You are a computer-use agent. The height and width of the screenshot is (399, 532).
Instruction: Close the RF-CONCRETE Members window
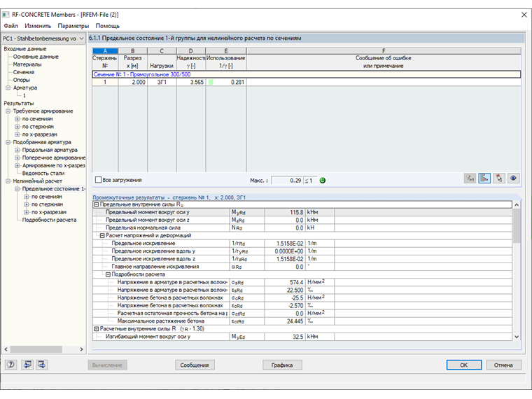(x=524, y=15)
